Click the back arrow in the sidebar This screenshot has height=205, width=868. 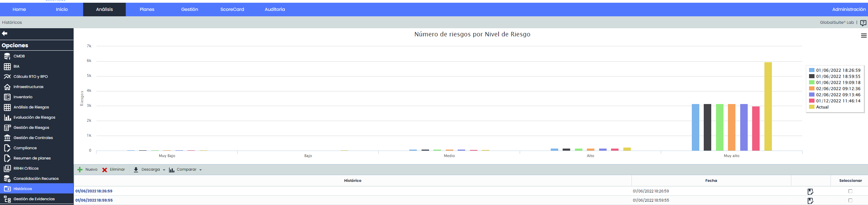[x=5, y=33]
